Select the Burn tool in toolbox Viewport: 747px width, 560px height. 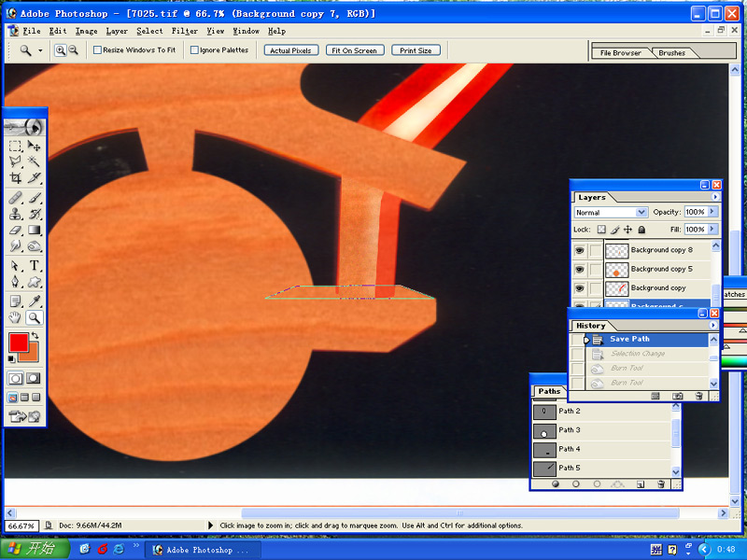click(34, 246)
